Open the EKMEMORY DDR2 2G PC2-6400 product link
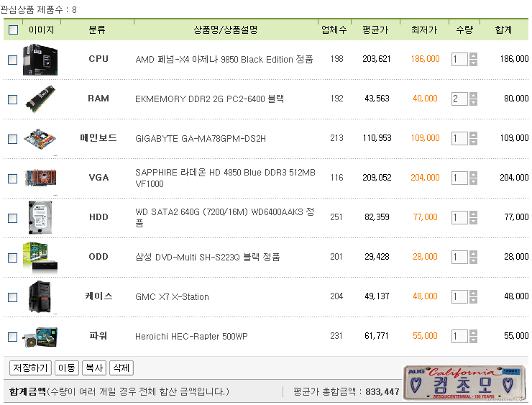This screenshot has height=405, width=532. pyautogui.click(x=209, y=99)
